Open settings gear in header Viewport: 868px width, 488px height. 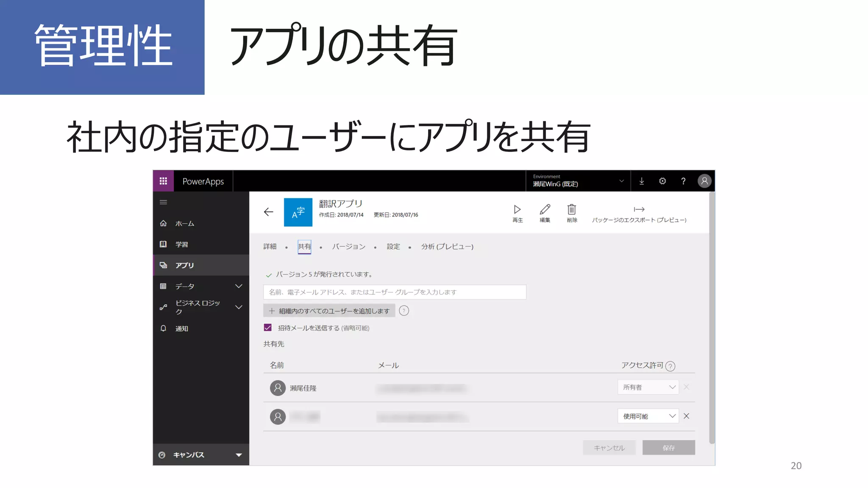[662, 181]
